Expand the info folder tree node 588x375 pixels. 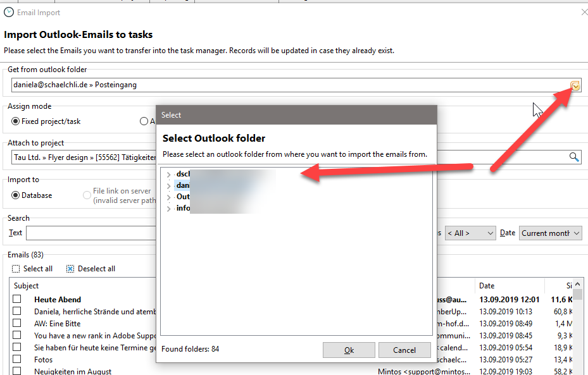pos(168,209)
